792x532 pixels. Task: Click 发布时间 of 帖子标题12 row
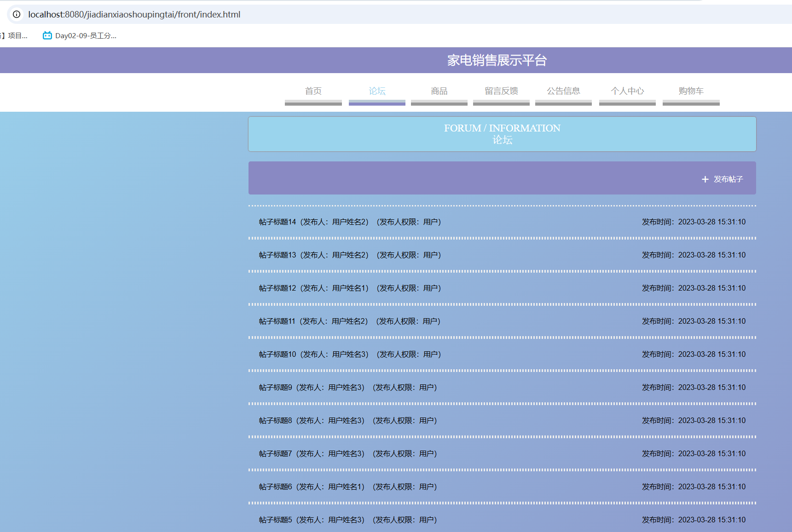[694, 288]
